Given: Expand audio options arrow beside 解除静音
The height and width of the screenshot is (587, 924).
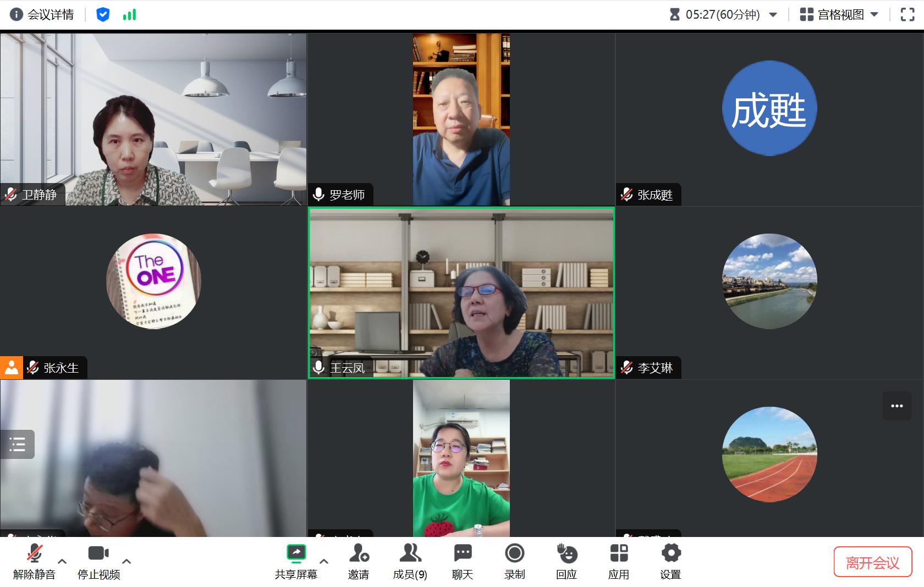Looking at the screenshot, I should 62,561.
